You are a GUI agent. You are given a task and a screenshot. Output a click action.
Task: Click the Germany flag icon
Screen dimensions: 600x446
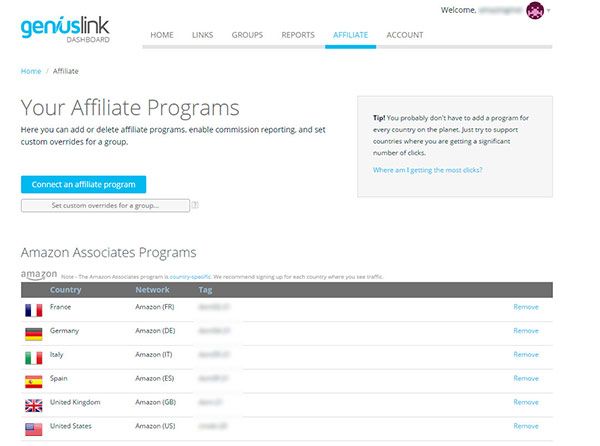pos(34,334)
